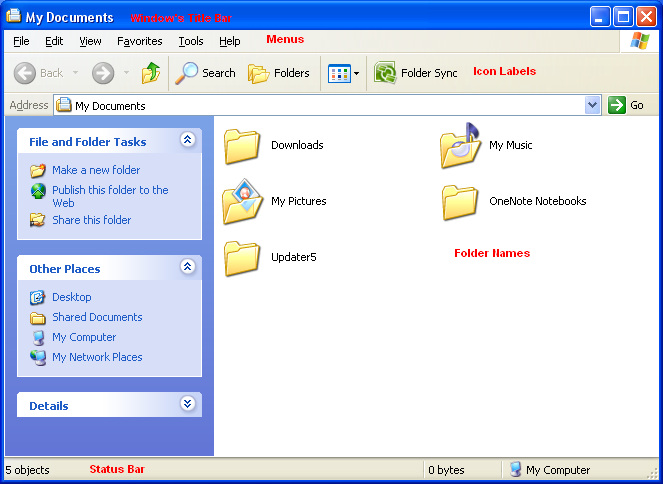The height and width of the screenshot is (484, 663).
Task: Expand the Address bar dropdown
Action: pyautogui.click(x=592, y=105)
